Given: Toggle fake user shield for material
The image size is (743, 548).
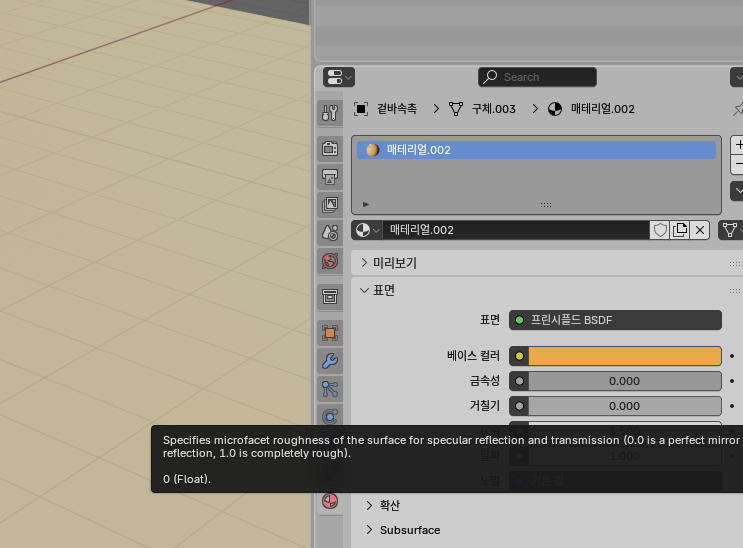Looking at the screenshot, I should point(660,230).
